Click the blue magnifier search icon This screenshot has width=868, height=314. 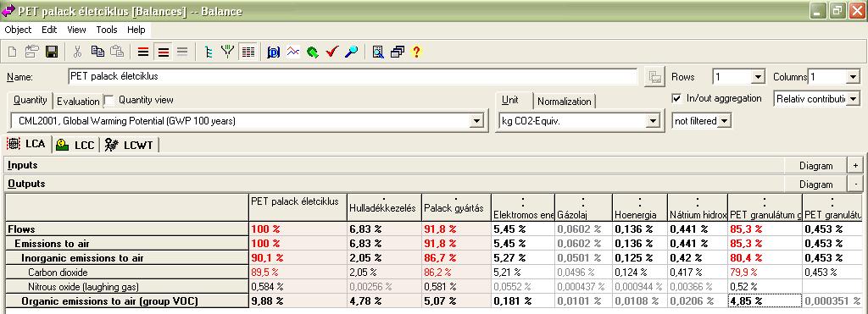[352, 52]
